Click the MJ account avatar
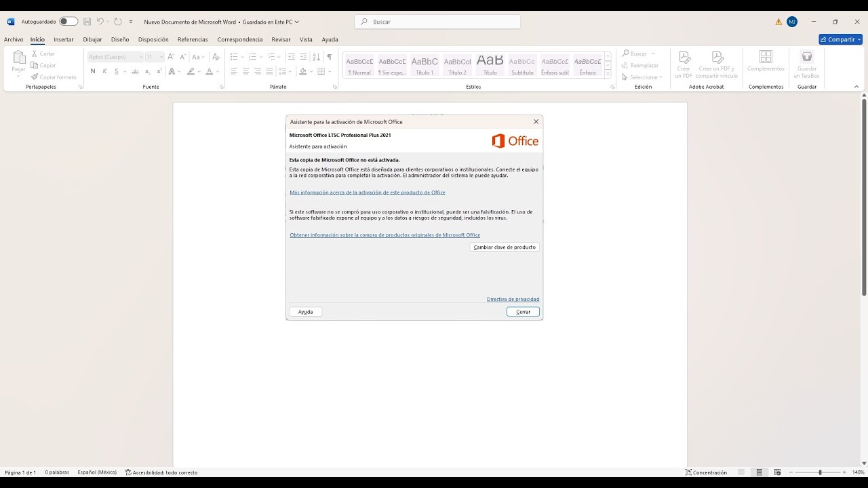Image resolution: width=868 pixels, height=488 pixels. pos(792,22)
